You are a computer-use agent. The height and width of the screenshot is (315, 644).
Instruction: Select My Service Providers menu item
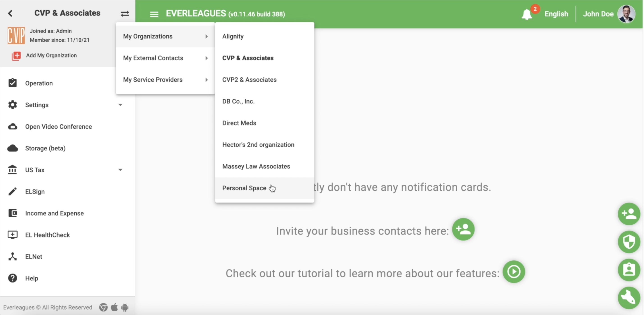165,80
